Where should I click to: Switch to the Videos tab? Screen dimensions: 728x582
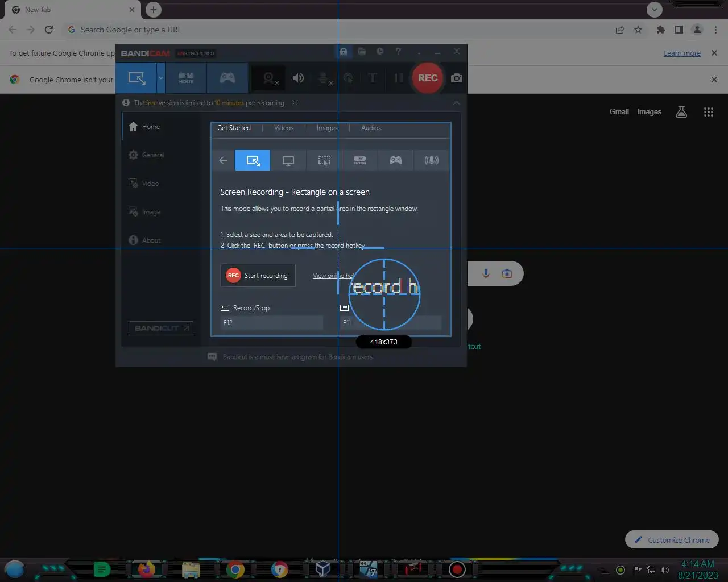[x=284, y=128]
